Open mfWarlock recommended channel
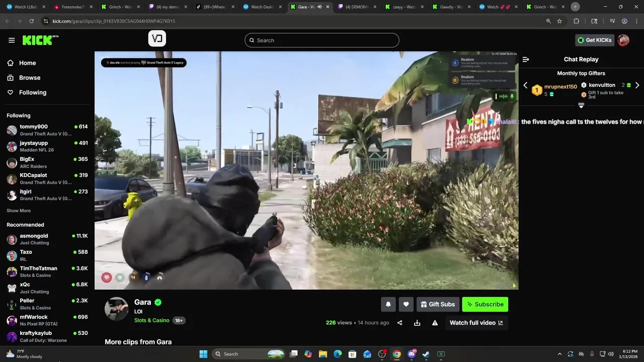 (x=47, y=320)
